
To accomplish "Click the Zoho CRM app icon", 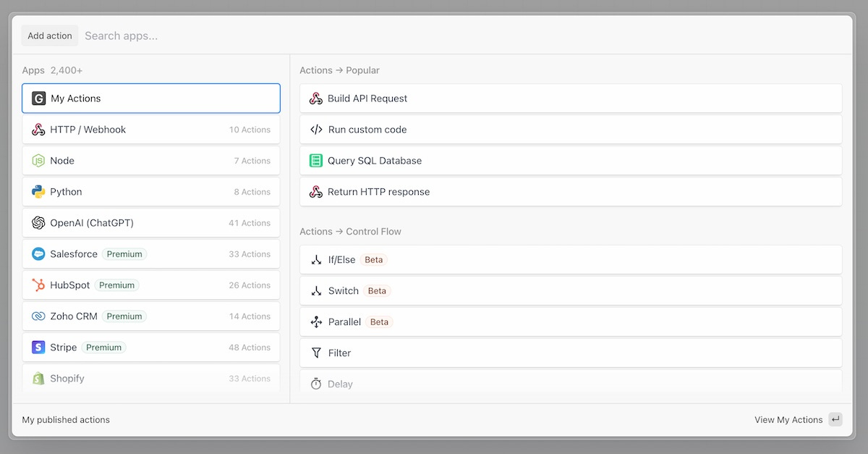I will pyautogui.click(x=38, y=316).
